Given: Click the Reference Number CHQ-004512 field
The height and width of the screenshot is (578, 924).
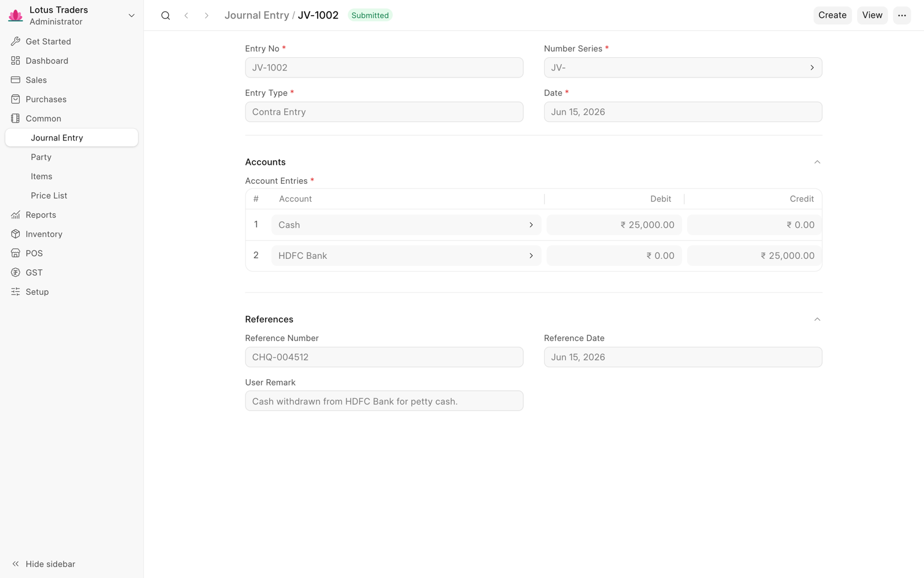Looking at the screenshot, I should 384,357.
